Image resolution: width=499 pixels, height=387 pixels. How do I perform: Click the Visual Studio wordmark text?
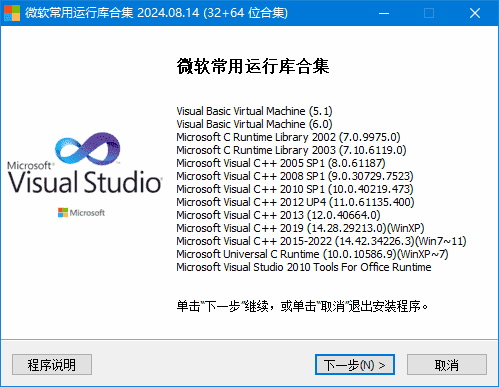85,182
